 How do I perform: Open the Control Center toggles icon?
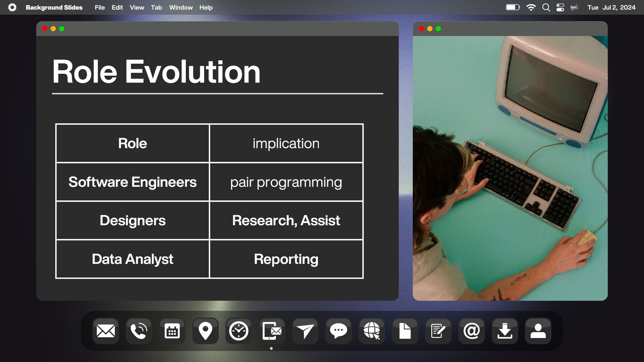(x=560, y=7)
